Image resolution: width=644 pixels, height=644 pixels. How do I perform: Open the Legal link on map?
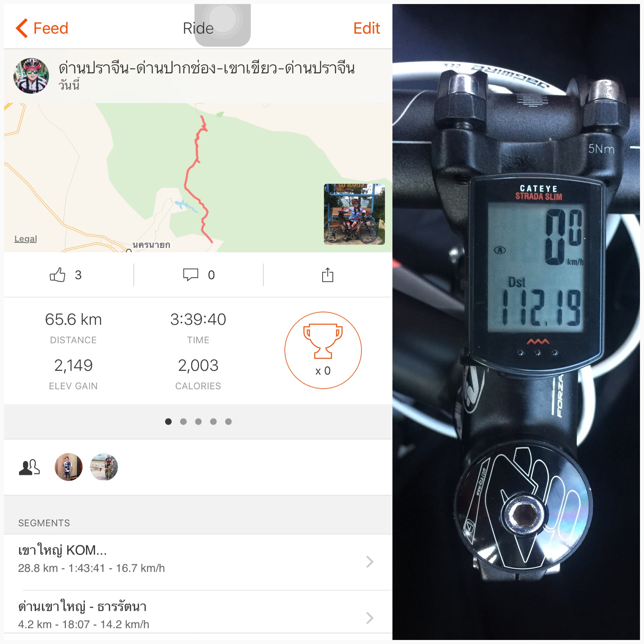25,239
